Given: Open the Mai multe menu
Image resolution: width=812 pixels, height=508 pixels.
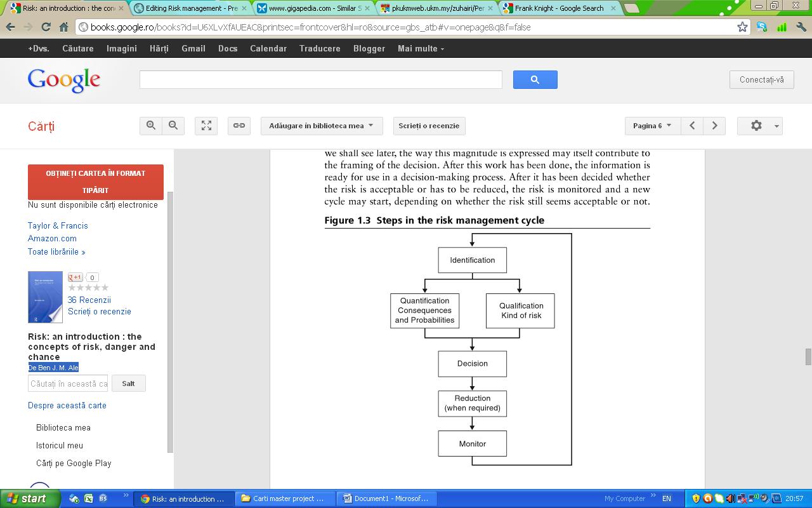Looking at the screenshot, I should click(x=421, y=48).
